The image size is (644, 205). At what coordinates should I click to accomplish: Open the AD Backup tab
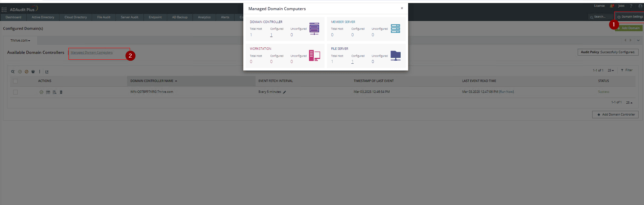(x=180, y=17)
